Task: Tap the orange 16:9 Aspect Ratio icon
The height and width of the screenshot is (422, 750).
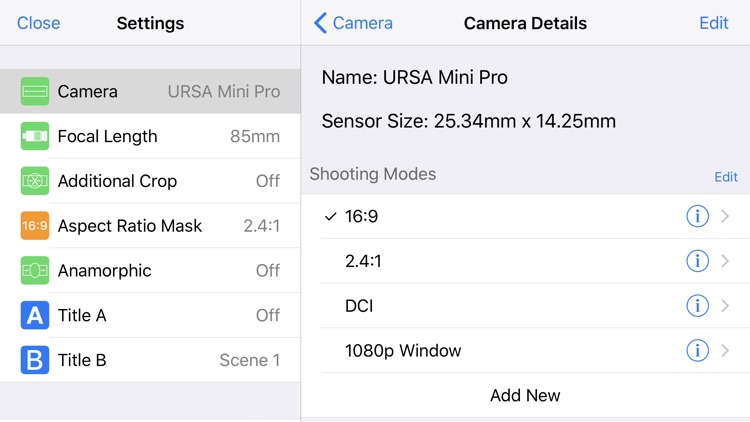Action: tap(35, 225)
